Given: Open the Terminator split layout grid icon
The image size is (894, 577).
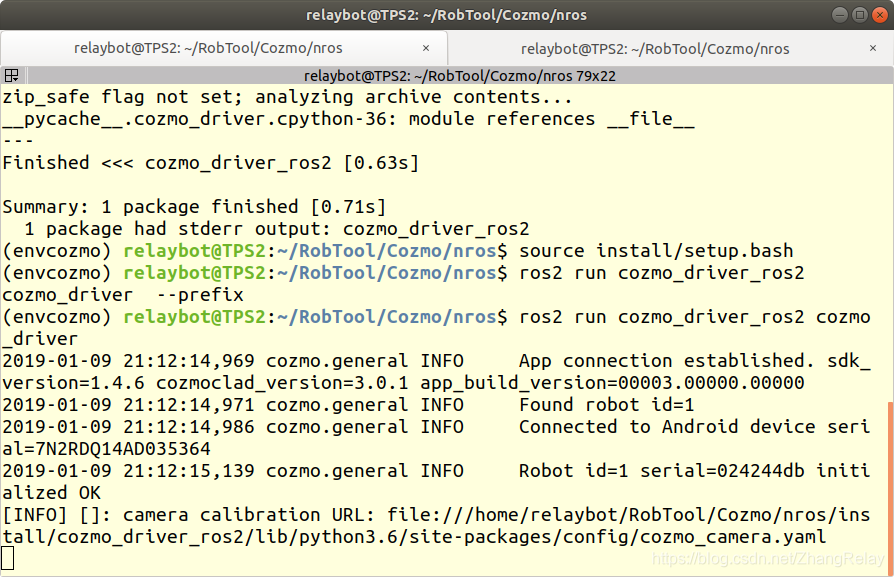Looking at the screenshot, I should [11, 75].
